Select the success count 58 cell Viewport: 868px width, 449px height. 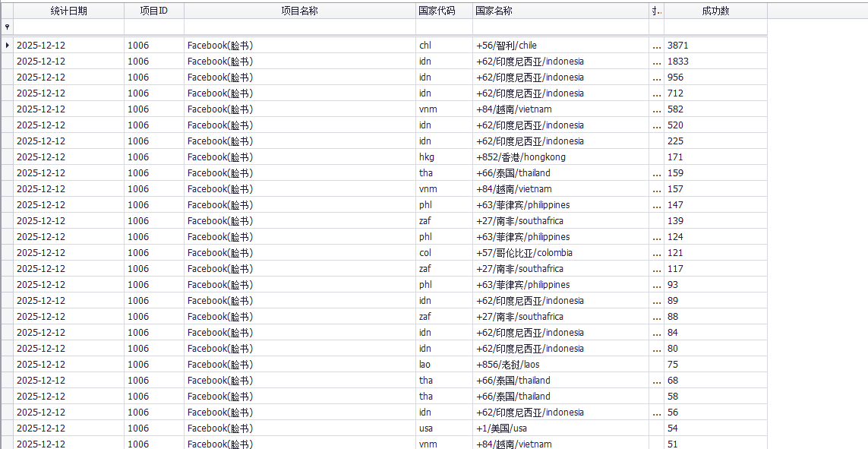[716, 397]
